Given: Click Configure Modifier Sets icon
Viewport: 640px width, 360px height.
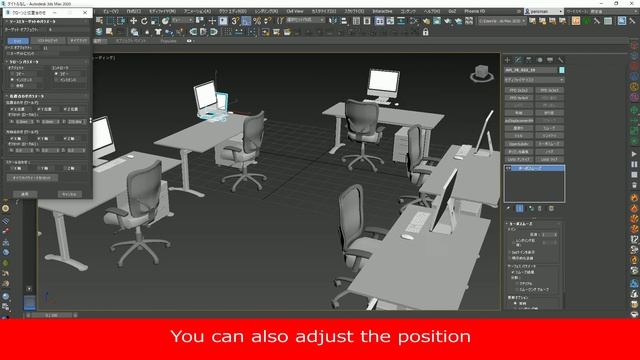Looking at the screenshot, I should 551,209.
